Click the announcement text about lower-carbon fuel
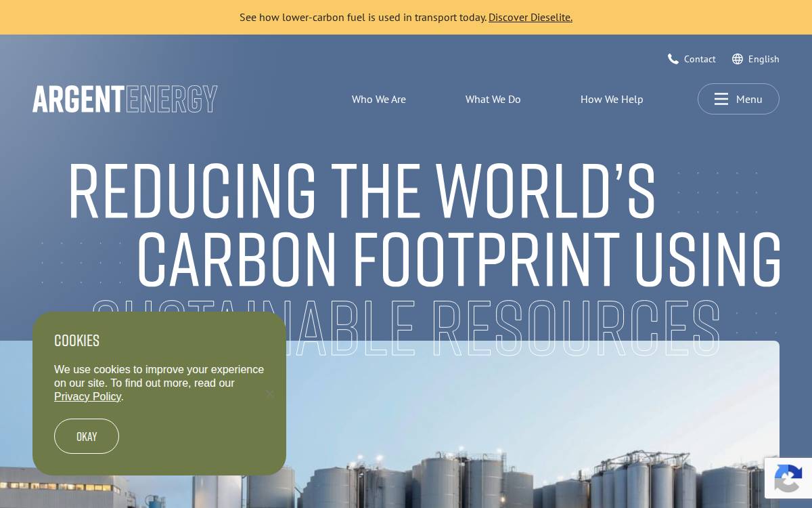The width and height of the screenshot is (812, 508). pyautogui.click(x=363, y=17)
